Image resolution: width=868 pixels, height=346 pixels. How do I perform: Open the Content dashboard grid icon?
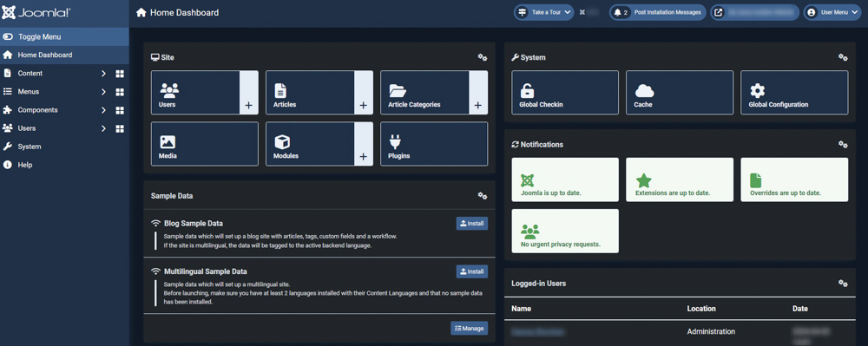(x=120, y=74)
